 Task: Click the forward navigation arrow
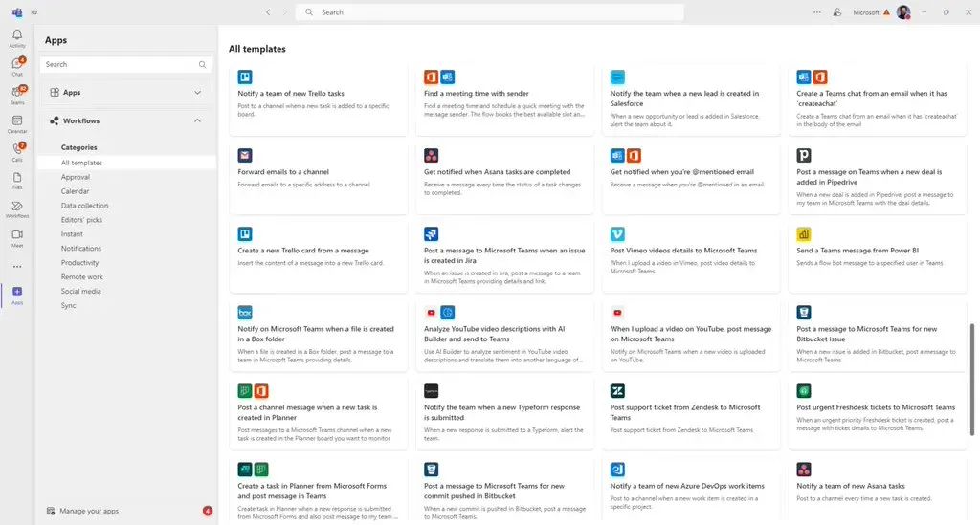click(285, 11)
